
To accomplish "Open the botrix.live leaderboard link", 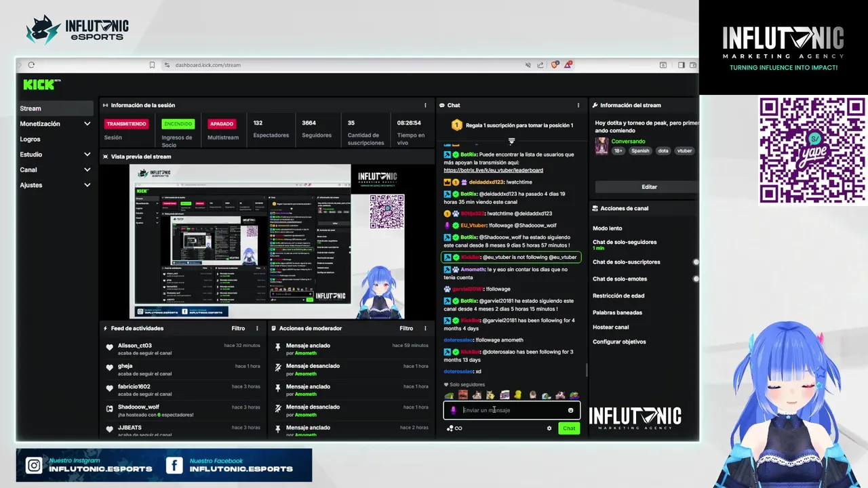I will point(493,170).
